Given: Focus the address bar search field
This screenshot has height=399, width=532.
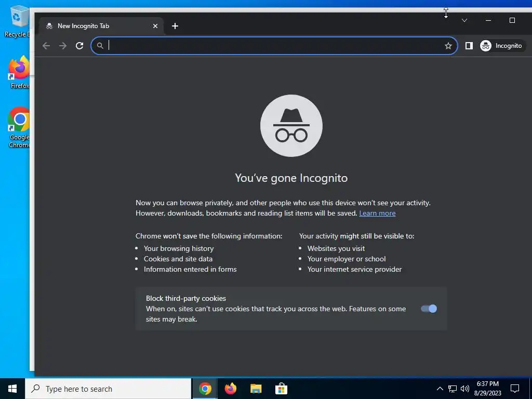Looking at the screenshot, I should (274, 46).
